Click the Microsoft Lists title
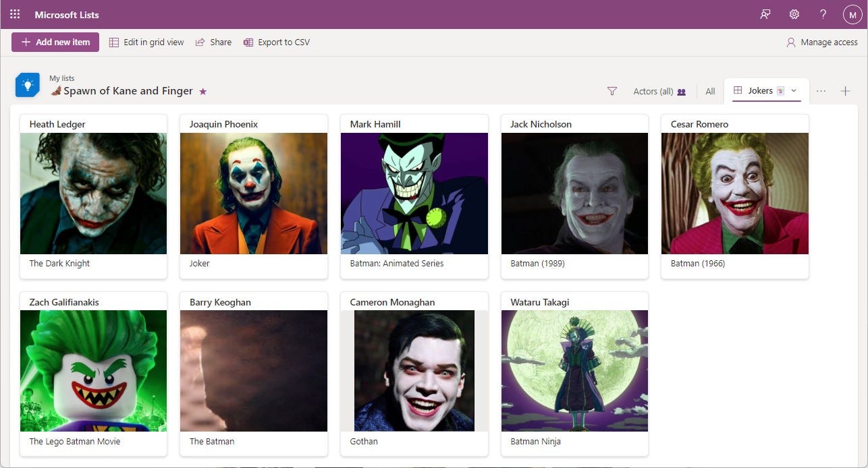 (x=67, y=14)
